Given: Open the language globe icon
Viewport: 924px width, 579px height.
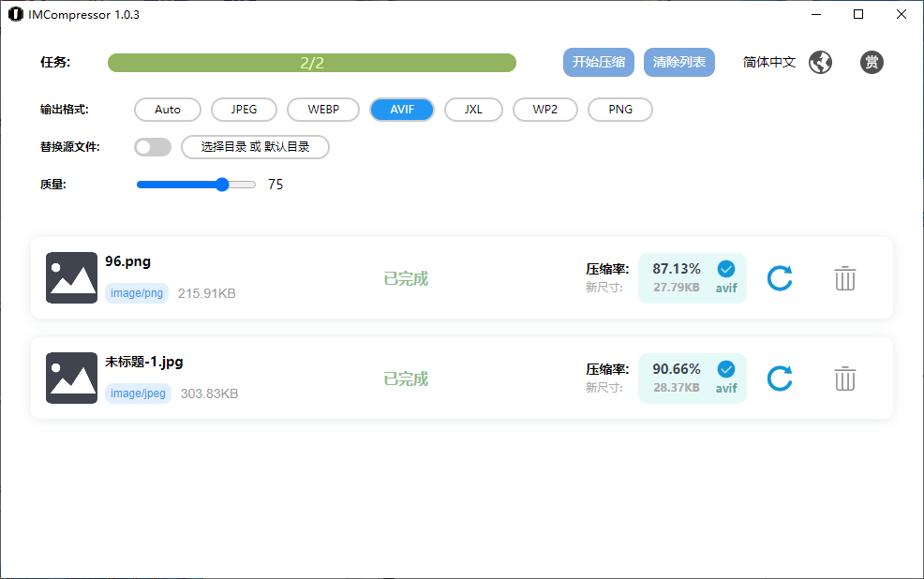Looking at the screenshot, I should (x=820, y=62).
